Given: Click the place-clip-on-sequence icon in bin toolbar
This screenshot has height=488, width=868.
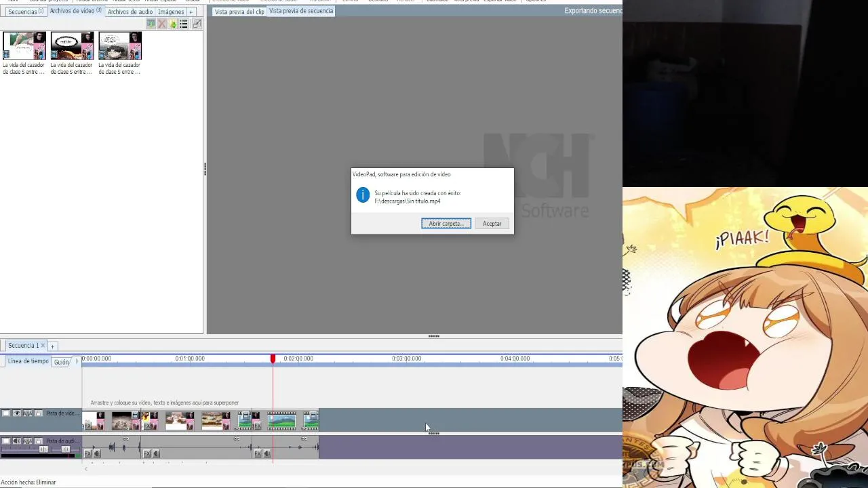Looking at the screenshot, I should 151,24.
